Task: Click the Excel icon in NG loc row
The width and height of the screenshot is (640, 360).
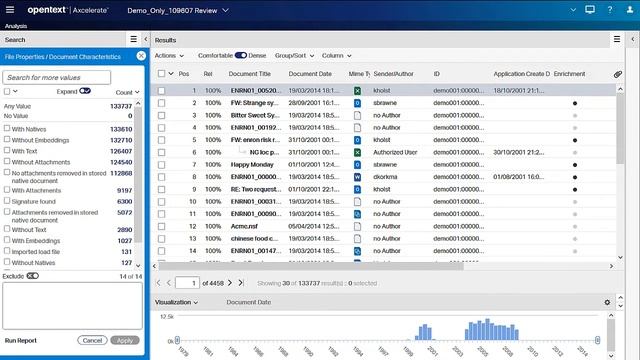Action: [357, 152]
